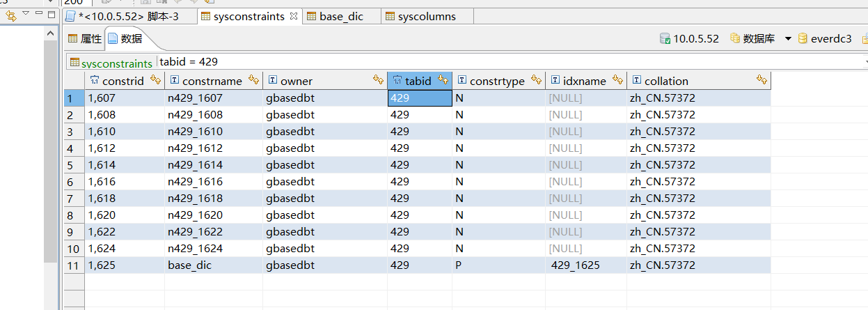This screenshot has height=310, width=868.
Task: Click the filter icon on tabid column
Action: 443,80
